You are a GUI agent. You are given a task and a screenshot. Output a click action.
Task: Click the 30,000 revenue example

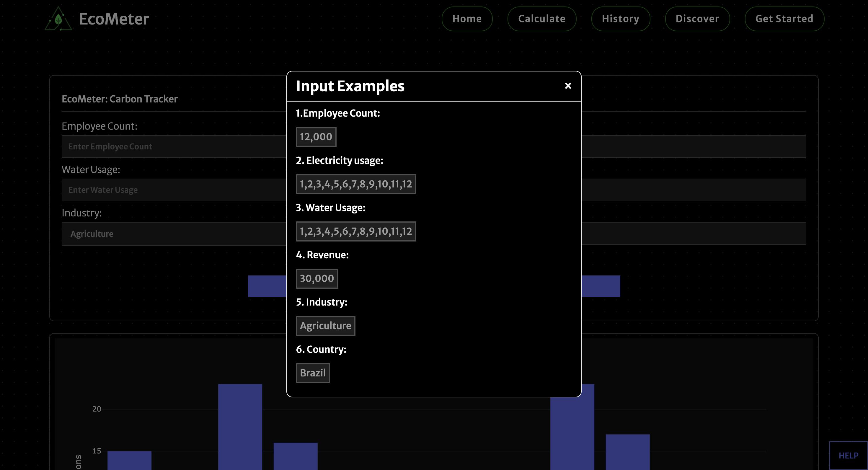click(x=316, y=279)
